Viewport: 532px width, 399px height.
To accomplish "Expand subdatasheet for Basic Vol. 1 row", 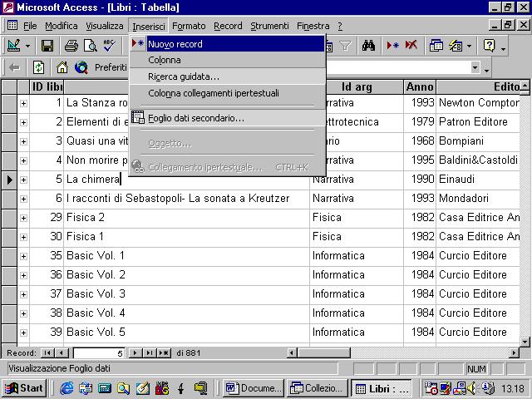I will [x=23, y=256].
